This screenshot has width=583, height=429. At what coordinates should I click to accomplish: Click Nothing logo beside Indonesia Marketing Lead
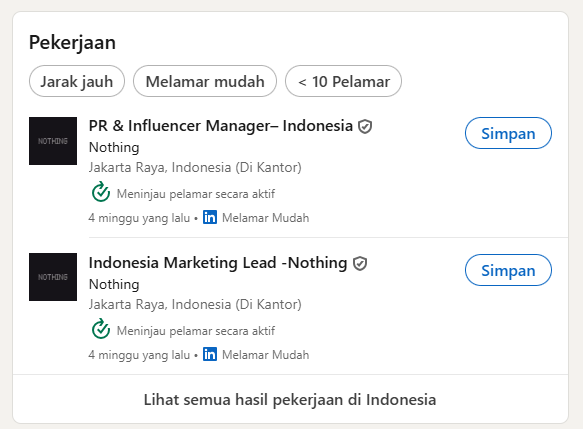[53, 277]
